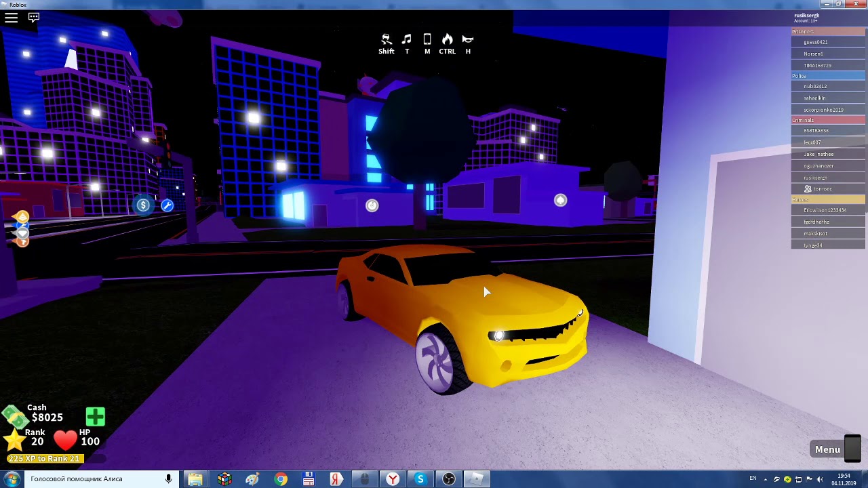This screenshot has width=868, height=488.
Task: Select player skorpionko2019 in list
Action: (828, 109)
